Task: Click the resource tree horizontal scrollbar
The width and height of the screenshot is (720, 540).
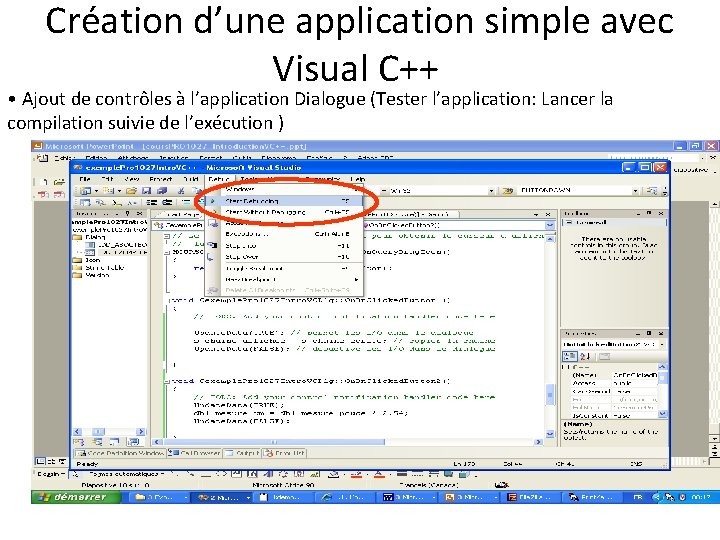Action: [x=109, y=432]
